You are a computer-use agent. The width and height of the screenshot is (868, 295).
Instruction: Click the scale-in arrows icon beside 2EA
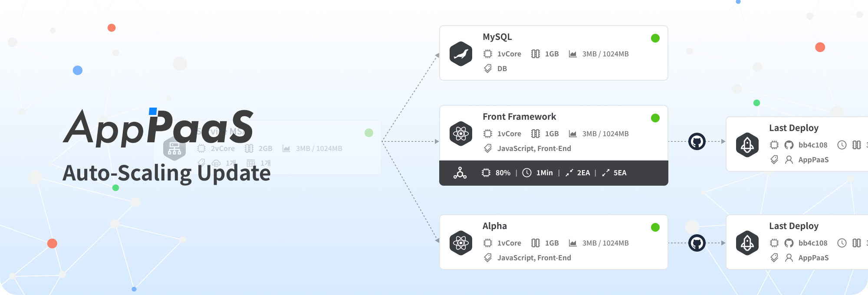pos(569,173)
